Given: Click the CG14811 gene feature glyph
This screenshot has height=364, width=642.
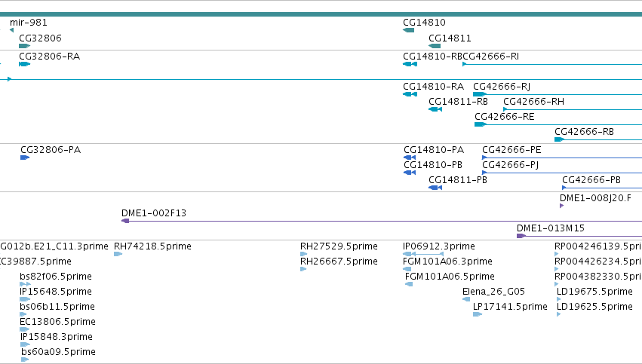Looking at the screenshot, I should coord(435,46).
